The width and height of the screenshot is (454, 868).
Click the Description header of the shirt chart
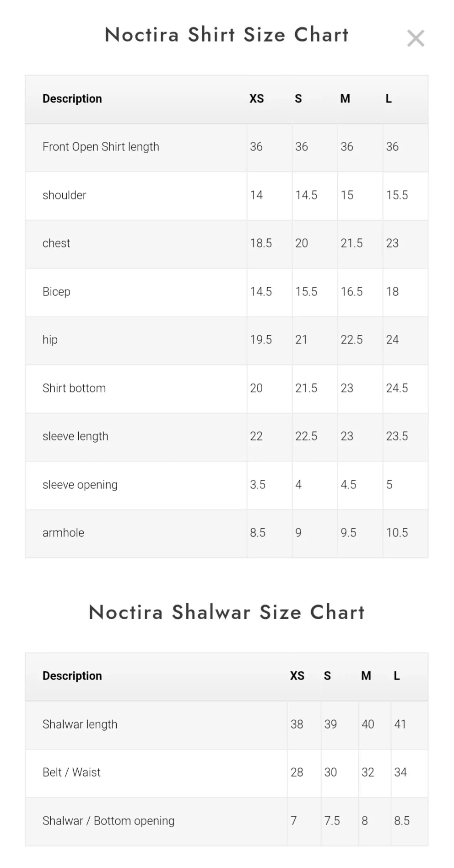point(72,99)
